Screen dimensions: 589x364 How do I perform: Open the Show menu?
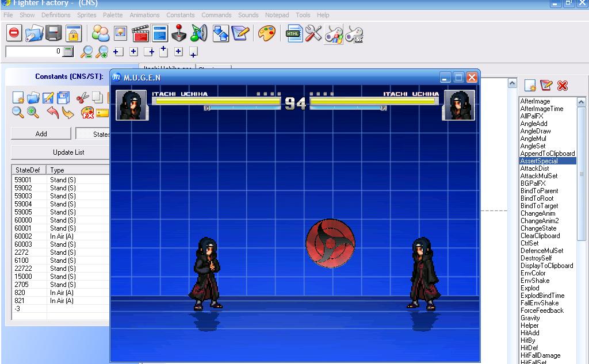tap(27, 15)
